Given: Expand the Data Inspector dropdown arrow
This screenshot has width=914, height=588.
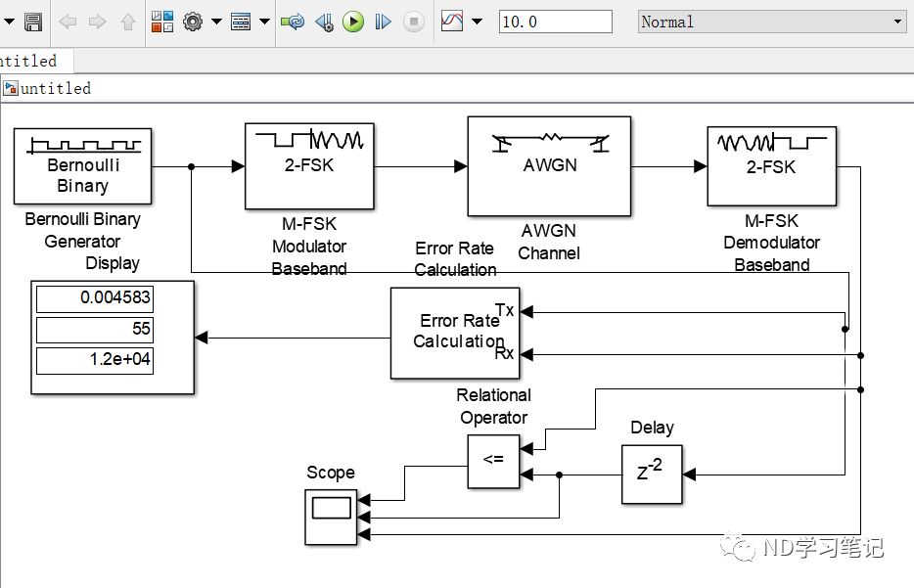Looking at the screenshot, I should [477, 22].
